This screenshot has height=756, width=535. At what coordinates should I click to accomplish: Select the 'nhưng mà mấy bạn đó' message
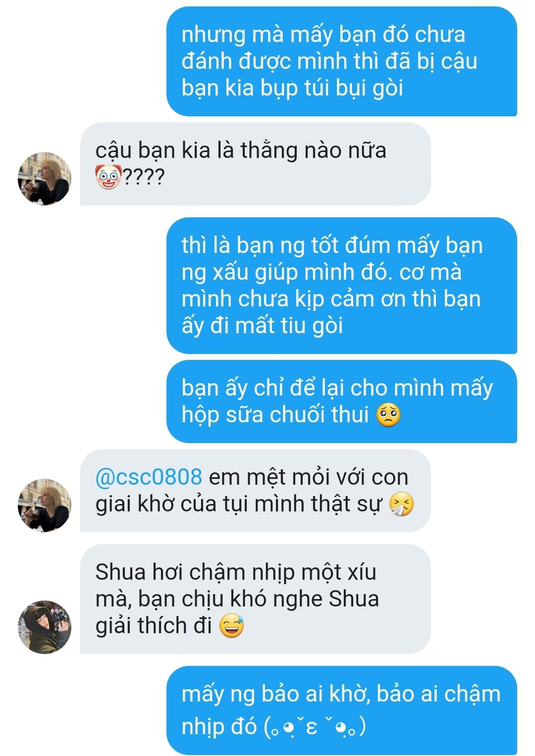(x=342, y=61)
